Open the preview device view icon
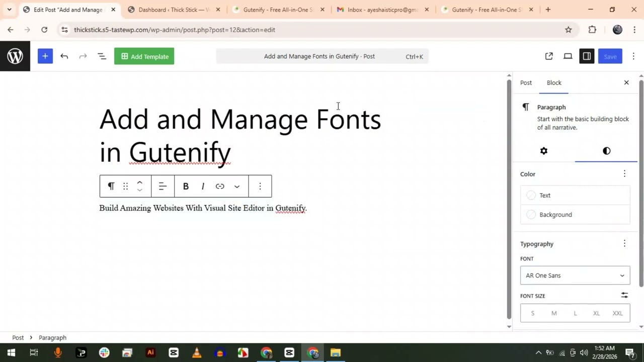This screenshot has width=644, height=362. coord(568,56)
